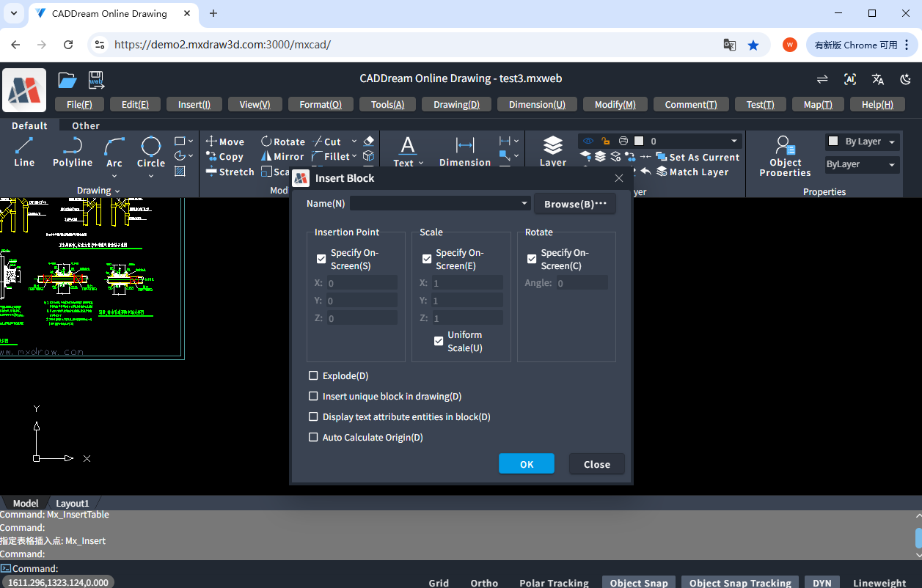The image size is (922, 588).
Task: Select the Line drawing tool
Action: pyautogui.click(x=24, y=150)
